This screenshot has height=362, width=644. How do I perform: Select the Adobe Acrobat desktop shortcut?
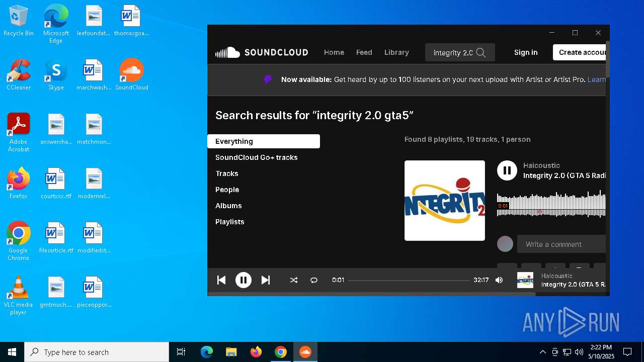[19, 133]
